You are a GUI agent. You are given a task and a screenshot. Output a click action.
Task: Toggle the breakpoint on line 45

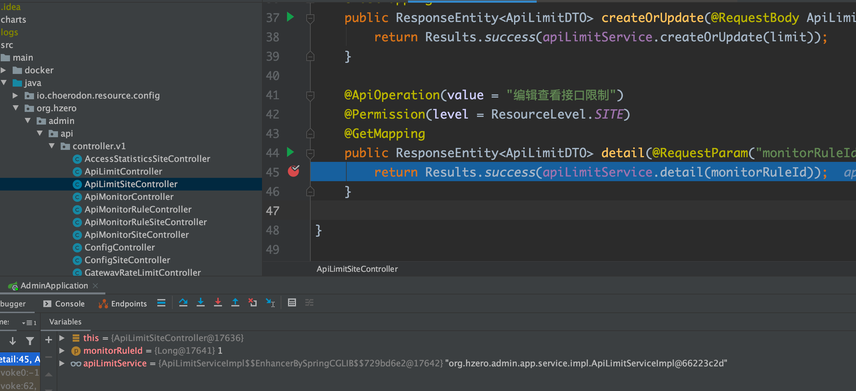click(294, 171)
